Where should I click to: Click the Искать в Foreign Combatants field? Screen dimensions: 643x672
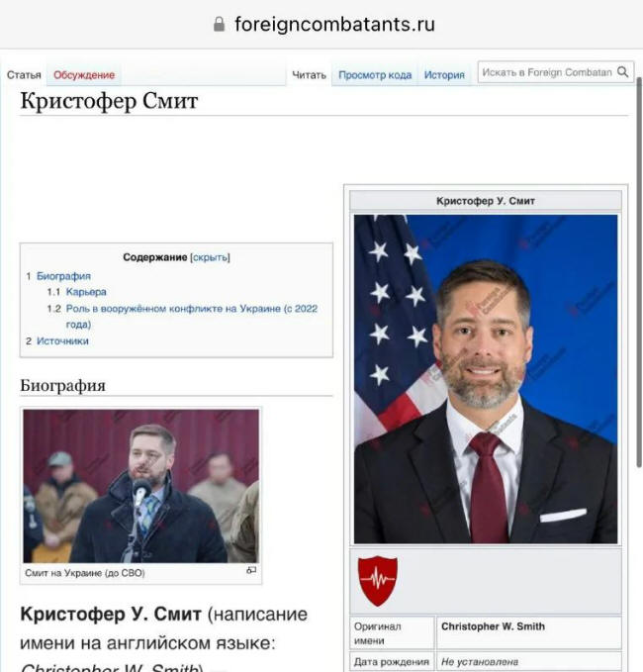pos(547,72)
